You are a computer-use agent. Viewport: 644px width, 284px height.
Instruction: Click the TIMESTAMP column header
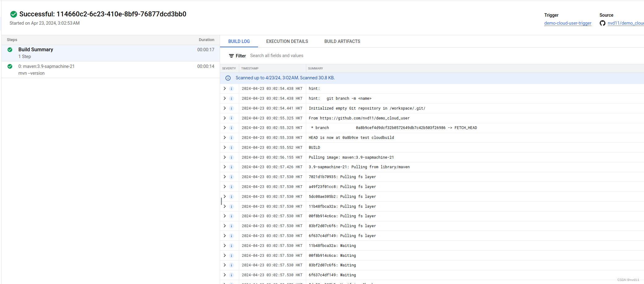point(250,69)
